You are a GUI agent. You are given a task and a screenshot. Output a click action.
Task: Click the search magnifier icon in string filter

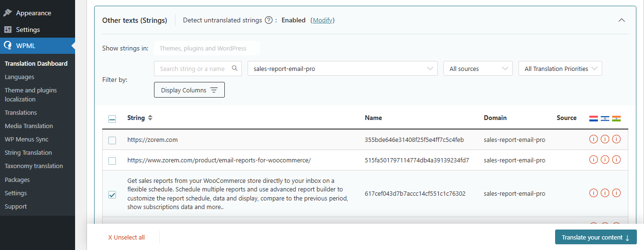point(234,69)
